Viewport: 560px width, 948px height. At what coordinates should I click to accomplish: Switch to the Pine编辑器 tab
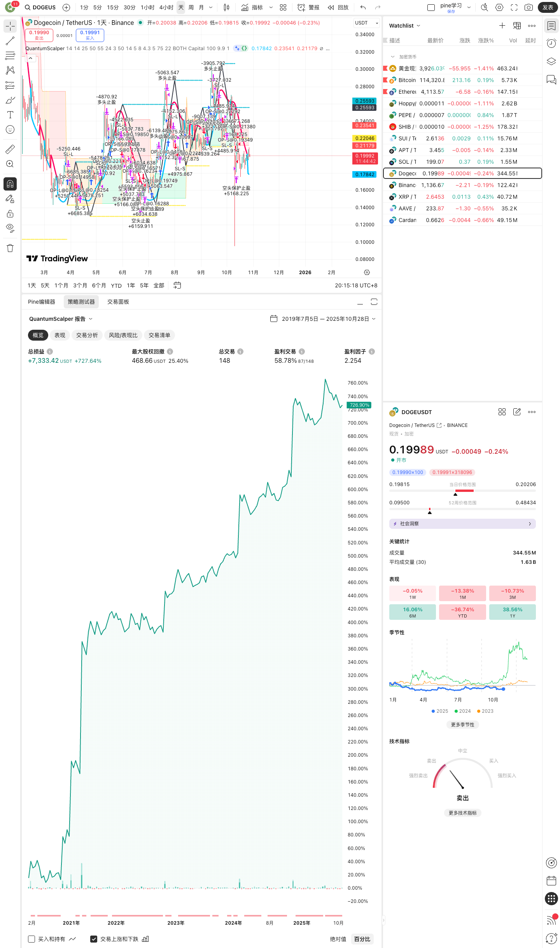(x=42, y=302)
